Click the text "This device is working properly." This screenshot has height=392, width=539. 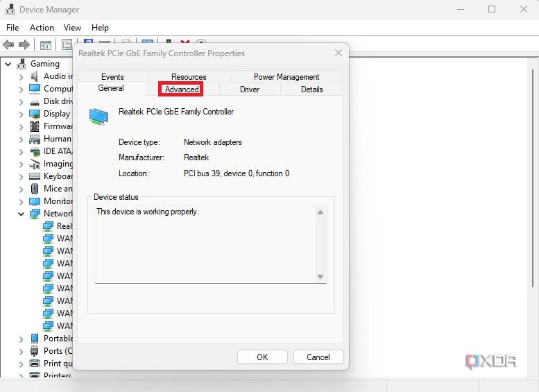148,212
